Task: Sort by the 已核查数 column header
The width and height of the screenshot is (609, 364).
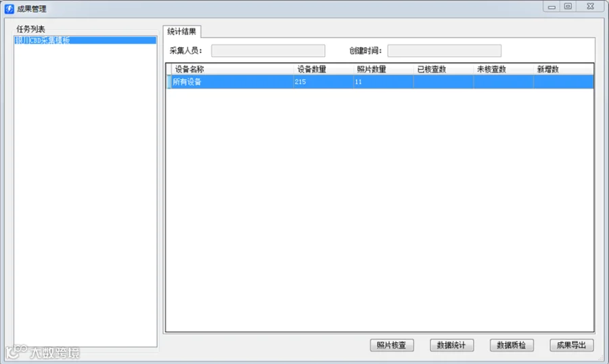Action: click(x=443, y=69)
